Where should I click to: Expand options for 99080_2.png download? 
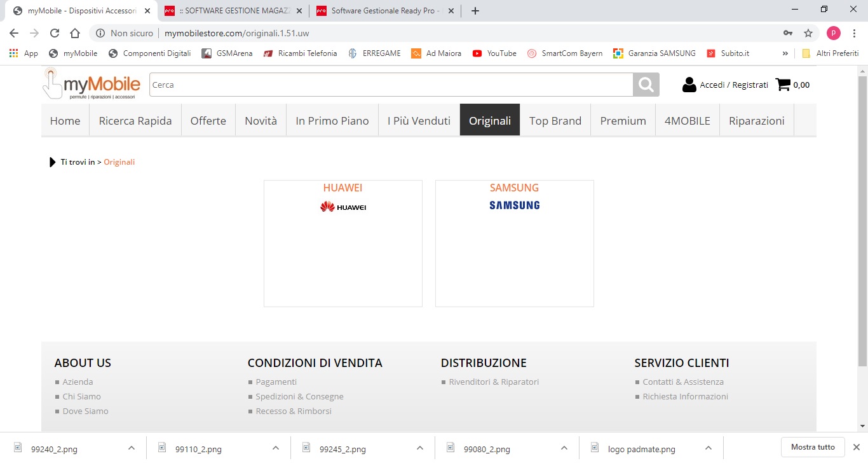564,448
